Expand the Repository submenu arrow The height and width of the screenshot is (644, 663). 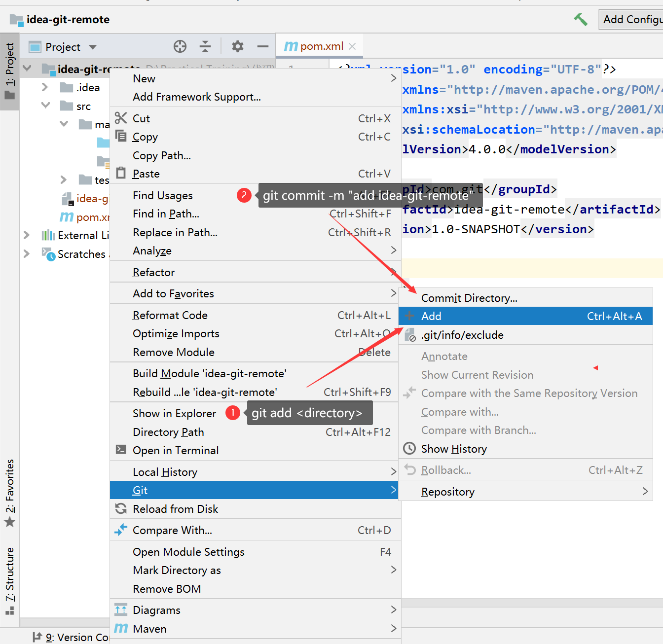tap(645, 491)
